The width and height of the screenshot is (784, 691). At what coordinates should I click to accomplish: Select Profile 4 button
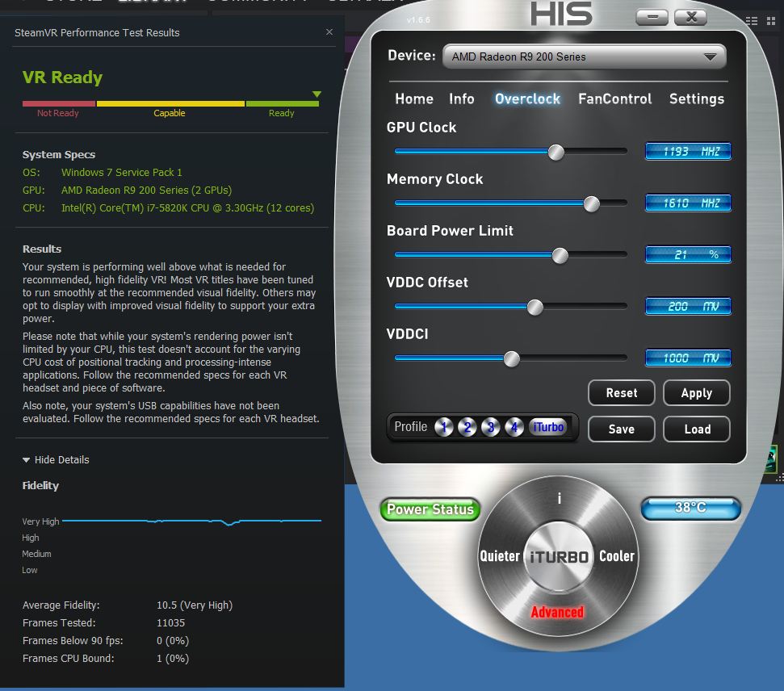(514, 427)
